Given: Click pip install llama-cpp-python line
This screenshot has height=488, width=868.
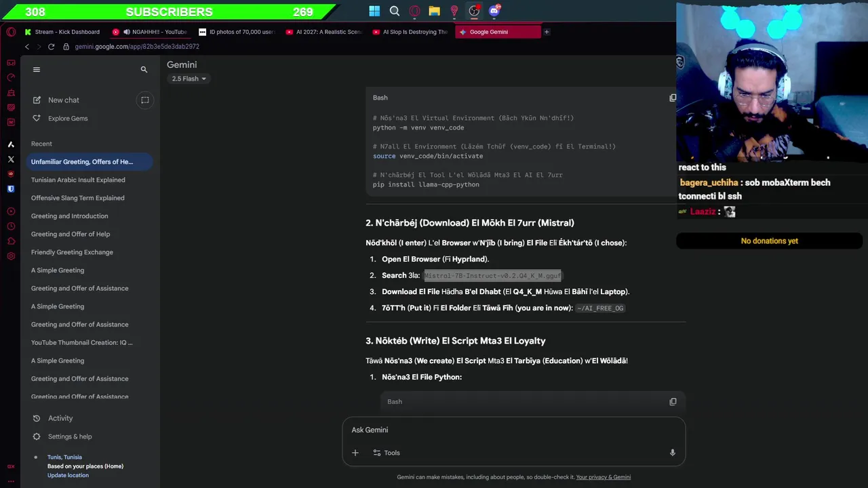Looking at the screenshot, I should 426,184.
